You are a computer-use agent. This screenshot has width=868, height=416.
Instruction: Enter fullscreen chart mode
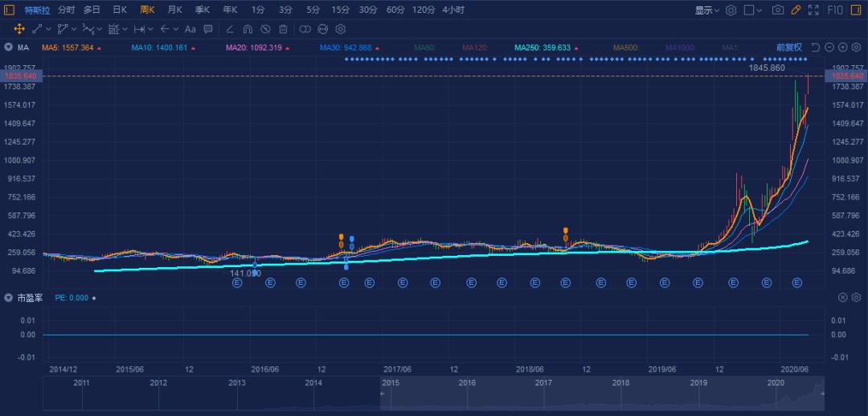(x=813, y=10)
